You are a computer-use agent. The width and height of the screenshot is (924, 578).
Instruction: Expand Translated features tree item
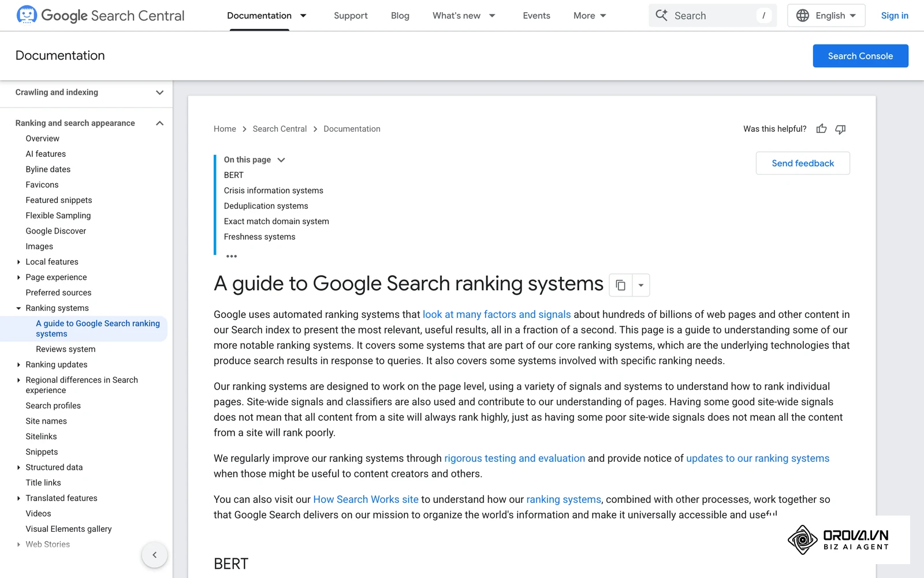pos(18,498)
